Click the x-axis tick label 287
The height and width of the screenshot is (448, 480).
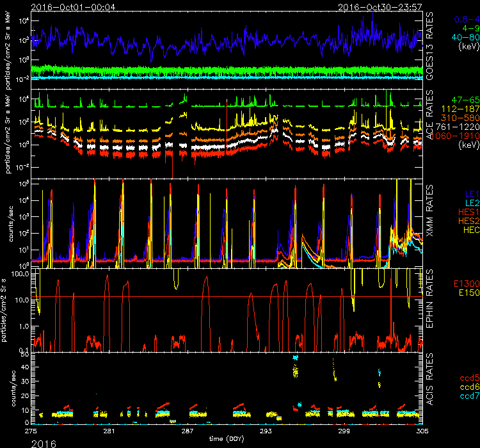click(x=188, y=431)
